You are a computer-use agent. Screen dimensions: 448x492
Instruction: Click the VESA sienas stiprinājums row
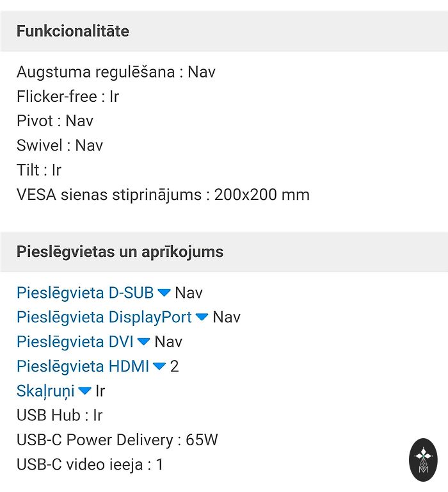(163, 194)
